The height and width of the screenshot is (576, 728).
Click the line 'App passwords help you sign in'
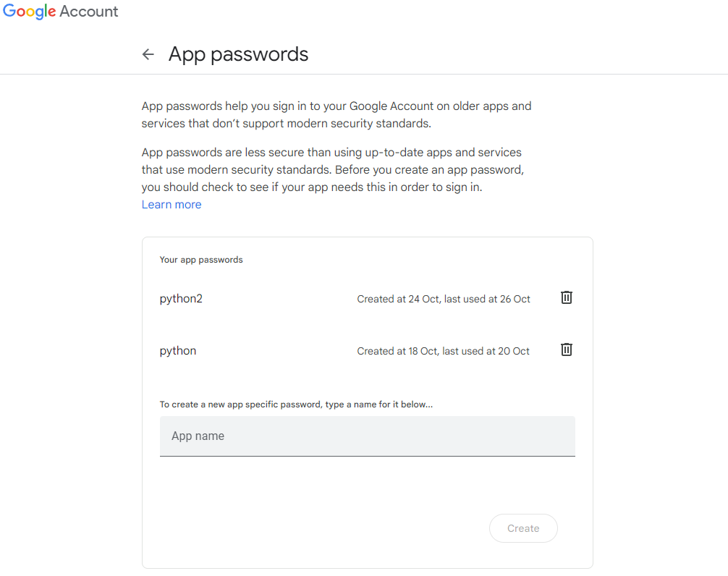tap(337, 106)
